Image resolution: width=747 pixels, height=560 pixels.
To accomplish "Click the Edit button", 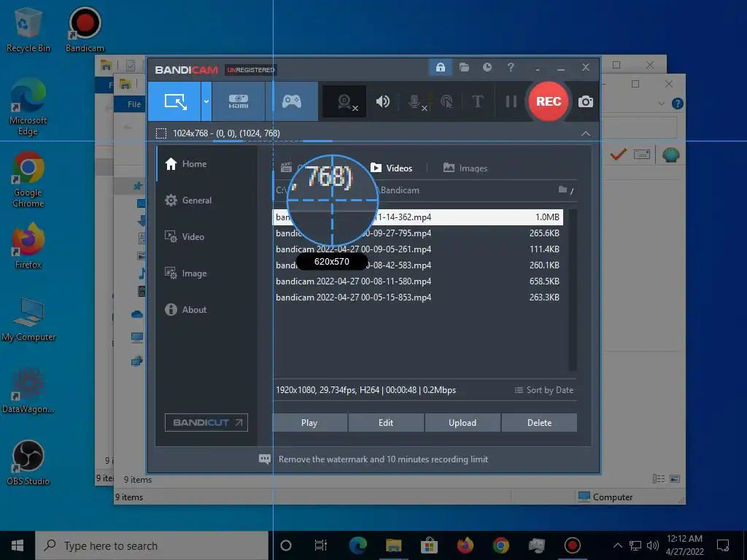I will pos(386,422).
